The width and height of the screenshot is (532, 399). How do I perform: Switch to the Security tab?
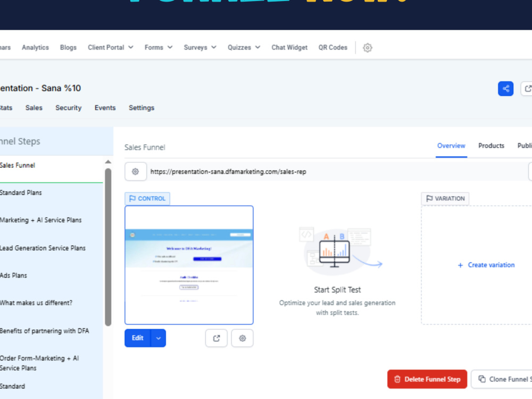pos(69,108)
